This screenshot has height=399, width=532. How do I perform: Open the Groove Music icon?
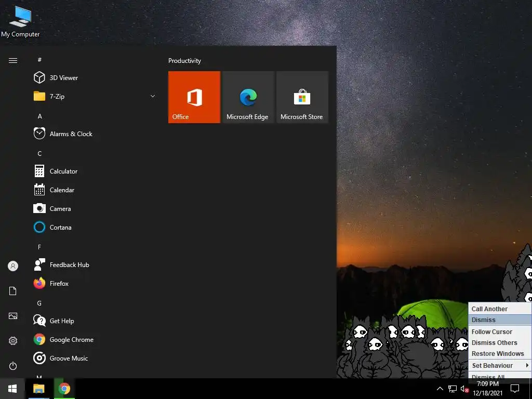point(39,358)
